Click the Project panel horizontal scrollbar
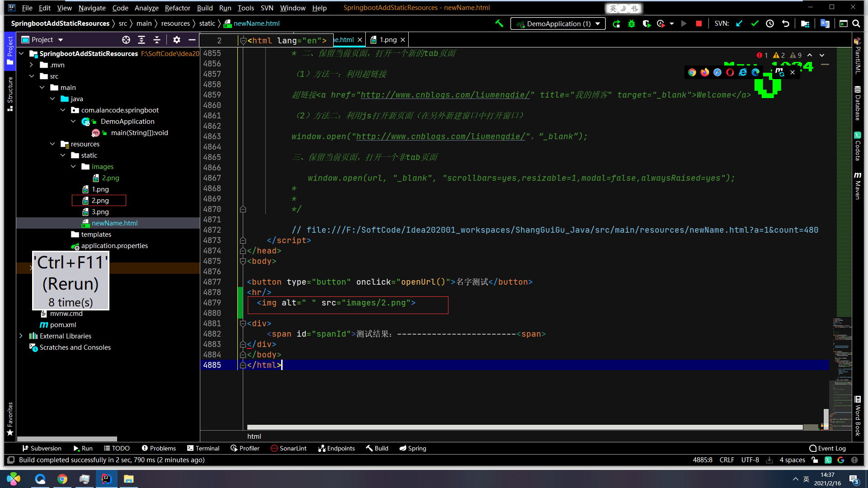The height and width of the screenshot is (488, 868). pyautogui.click(x=67, y=439)
